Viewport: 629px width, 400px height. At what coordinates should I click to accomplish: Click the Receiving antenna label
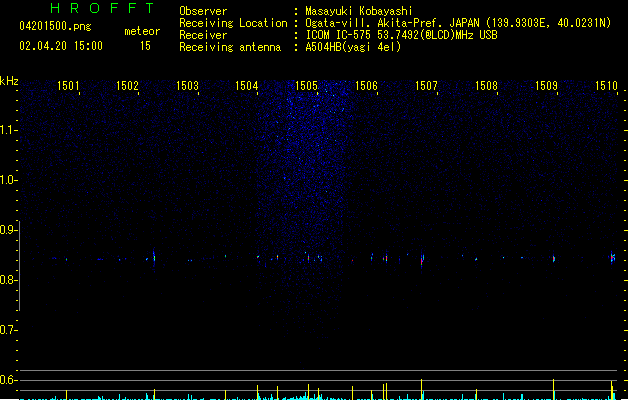tap(230, 47)
